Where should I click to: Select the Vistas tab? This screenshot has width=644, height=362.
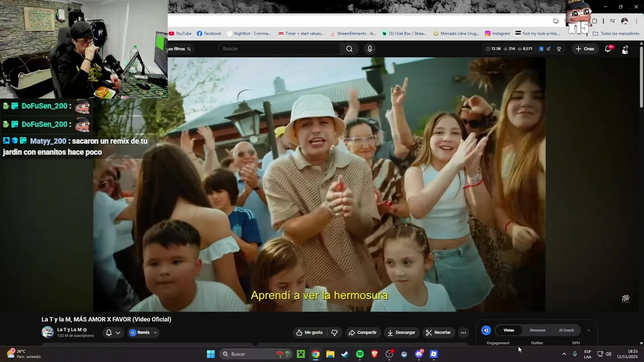(x=509, y=330)
